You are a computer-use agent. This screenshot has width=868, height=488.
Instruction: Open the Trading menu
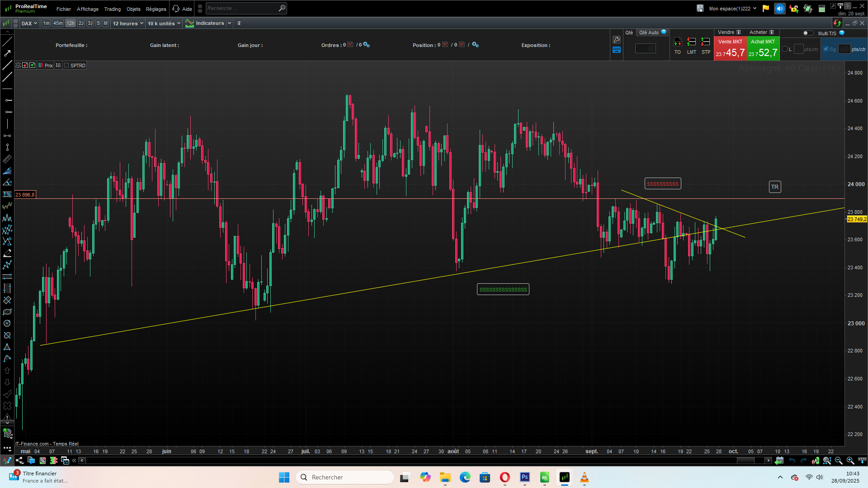pyautogui.click(x=112, y=9)
